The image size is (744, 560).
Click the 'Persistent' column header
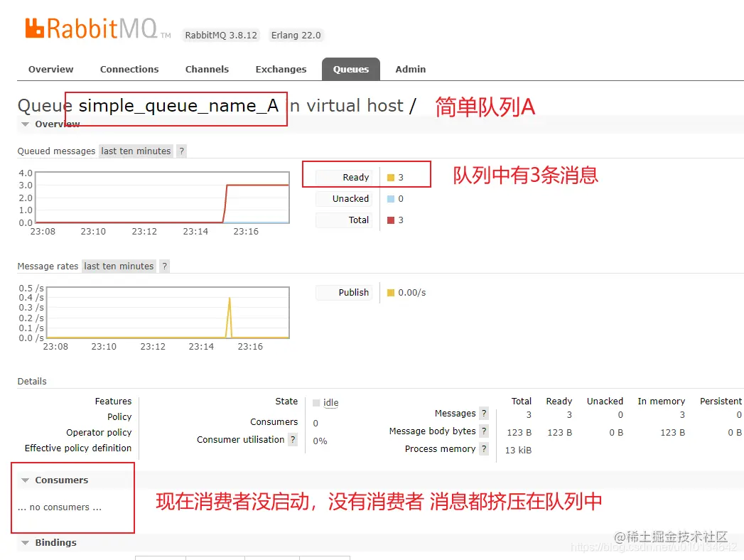point(721,402)
